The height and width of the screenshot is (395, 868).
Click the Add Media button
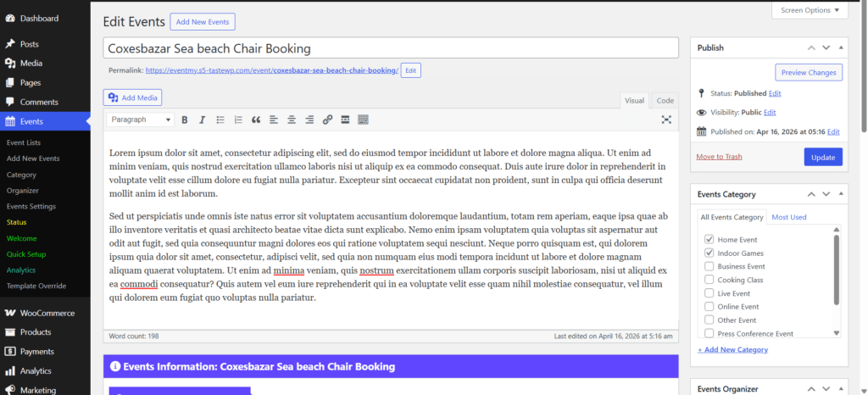click(132, 97)
